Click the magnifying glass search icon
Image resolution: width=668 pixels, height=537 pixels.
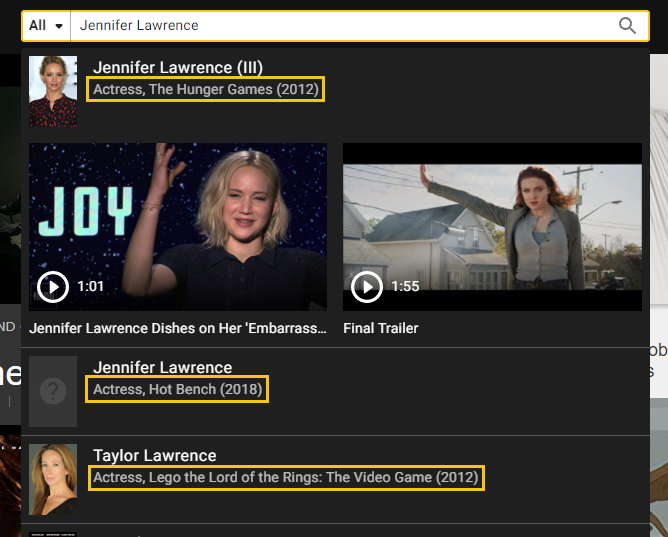pyautogui.click(x=627, y=26)
